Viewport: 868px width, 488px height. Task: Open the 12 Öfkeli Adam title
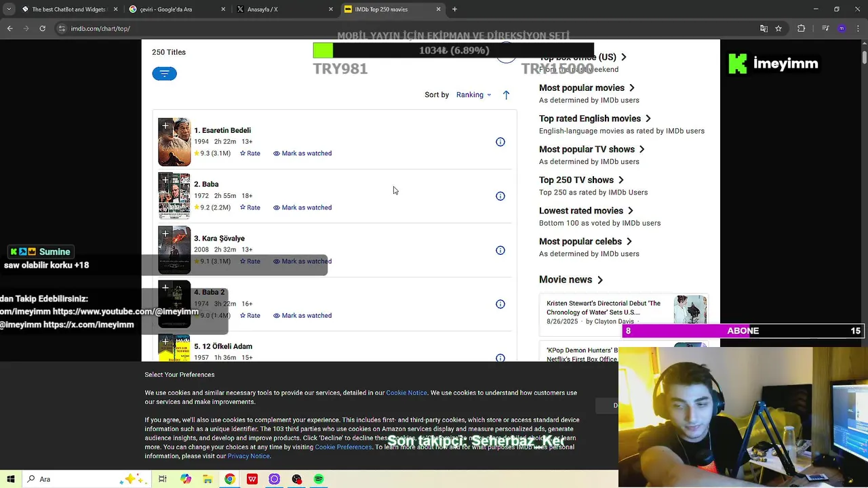(223, 346)
